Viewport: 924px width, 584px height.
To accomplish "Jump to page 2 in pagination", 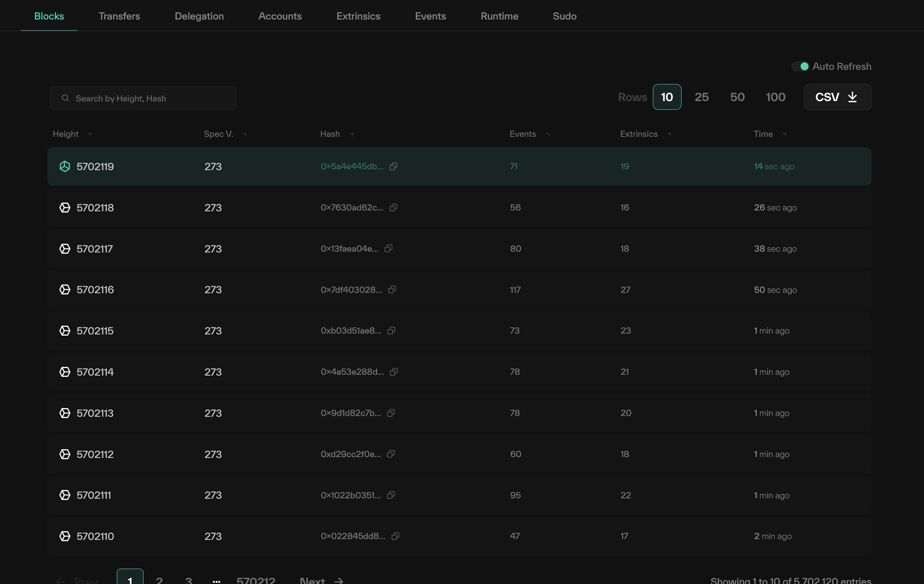I will pyautogui.click(x=159, y=580).
